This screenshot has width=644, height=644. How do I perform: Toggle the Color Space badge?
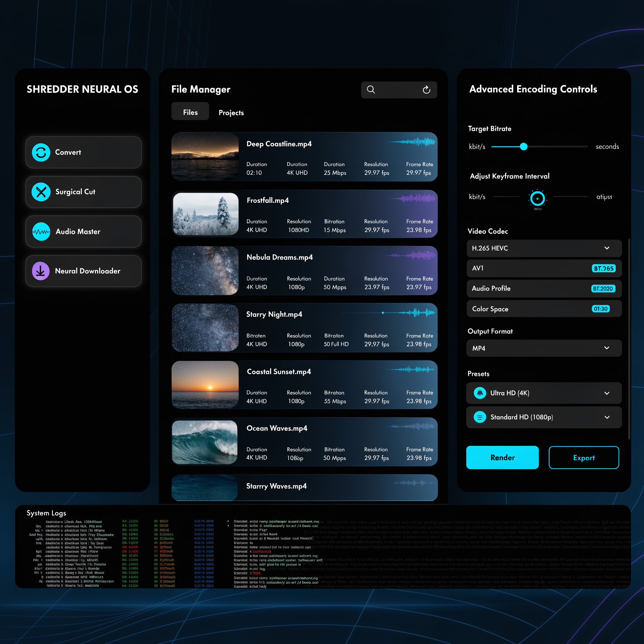pyautogui.click(x=601, y=309)
